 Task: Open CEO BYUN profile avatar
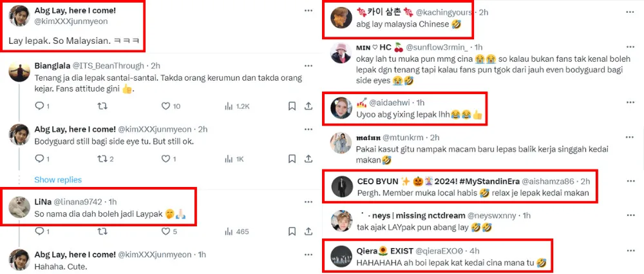[342, 187]
